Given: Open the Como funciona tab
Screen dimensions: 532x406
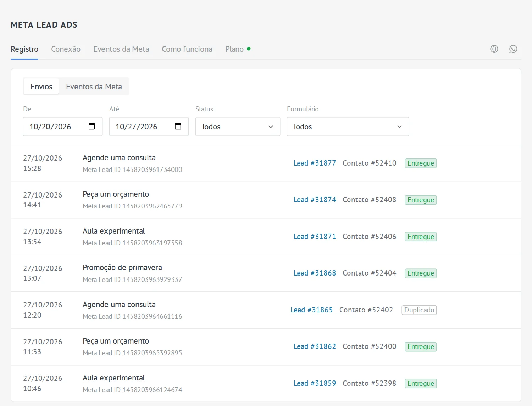Looking at the screenshot, I should tap(187, 49).
